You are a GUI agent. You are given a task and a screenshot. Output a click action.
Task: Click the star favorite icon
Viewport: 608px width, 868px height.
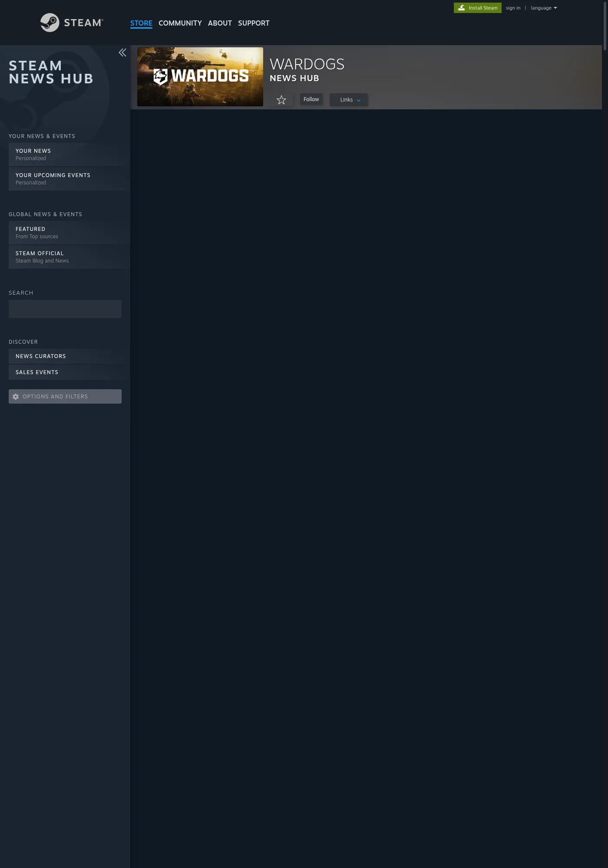281,100
